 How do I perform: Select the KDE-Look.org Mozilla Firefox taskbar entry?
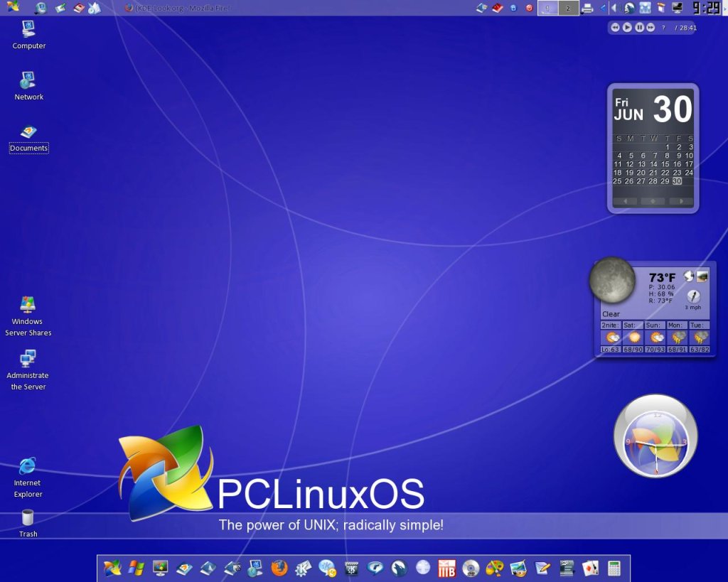pyautogui.click(x=178, y=8)
